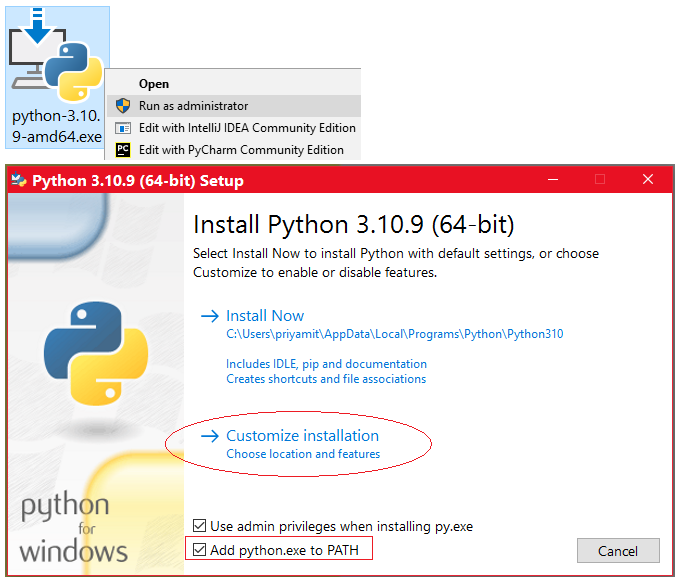This screenshot has height=577, width=675.
Task: Choose Edit with PyCharm Community Edition
Action: (233, 150)
